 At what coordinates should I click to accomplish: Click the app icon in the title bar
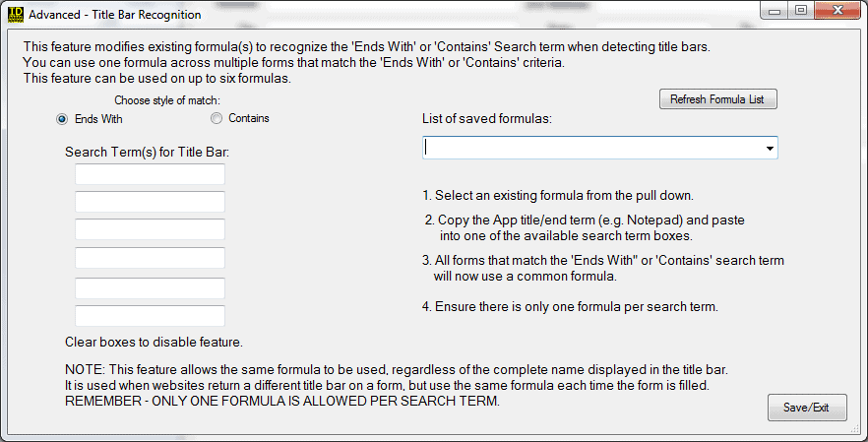pyautogui.click(x=14, y=14)
